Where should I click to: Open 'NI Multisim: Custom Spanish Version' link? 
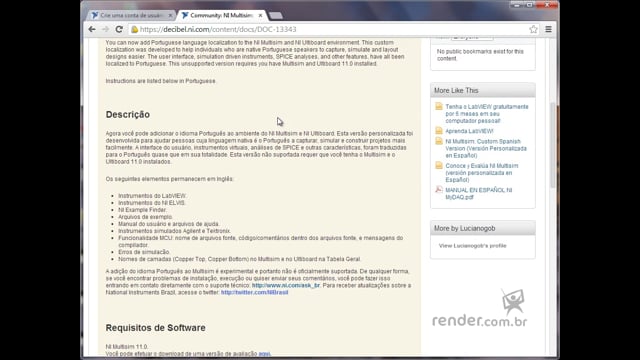tap(486, 148)
